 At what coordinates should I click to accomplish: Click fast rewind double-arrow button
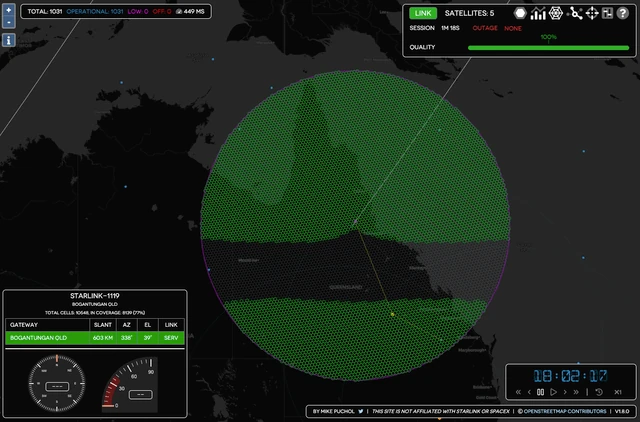(x=518, y=392)
